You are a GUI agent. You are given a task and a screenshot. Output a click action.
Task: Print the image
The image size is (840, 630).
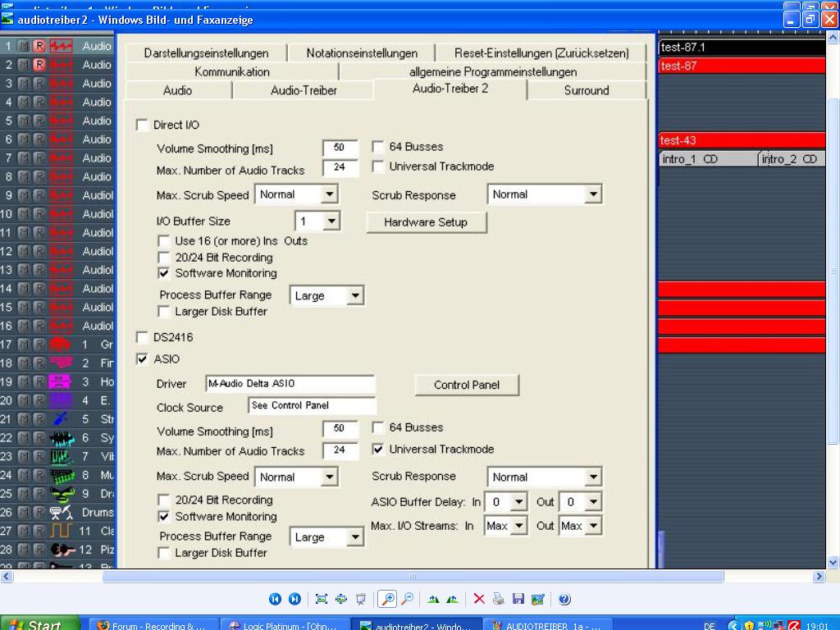499,599
